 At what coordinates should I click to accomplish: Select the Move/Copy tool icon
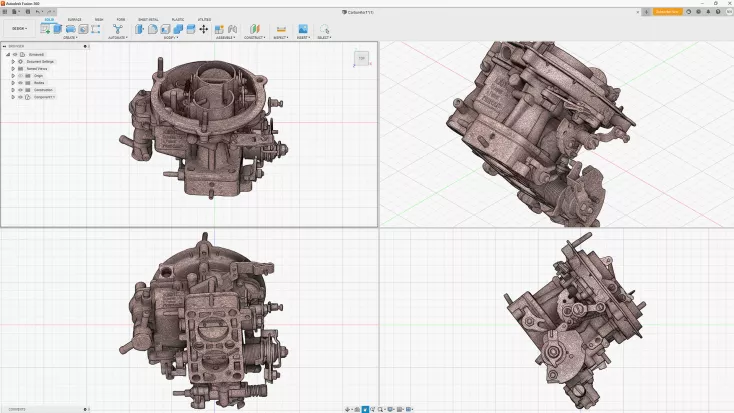(x=204, y=29)
